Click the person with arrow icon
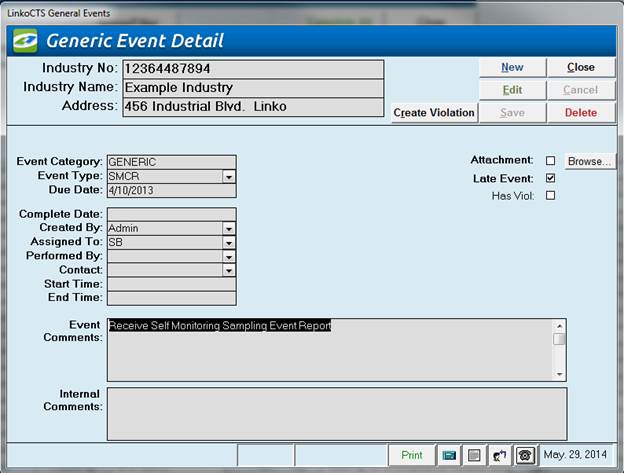Image resolution: width=624 pixels, height=473 pixels. pyautogui.click(x=501, y=455)
